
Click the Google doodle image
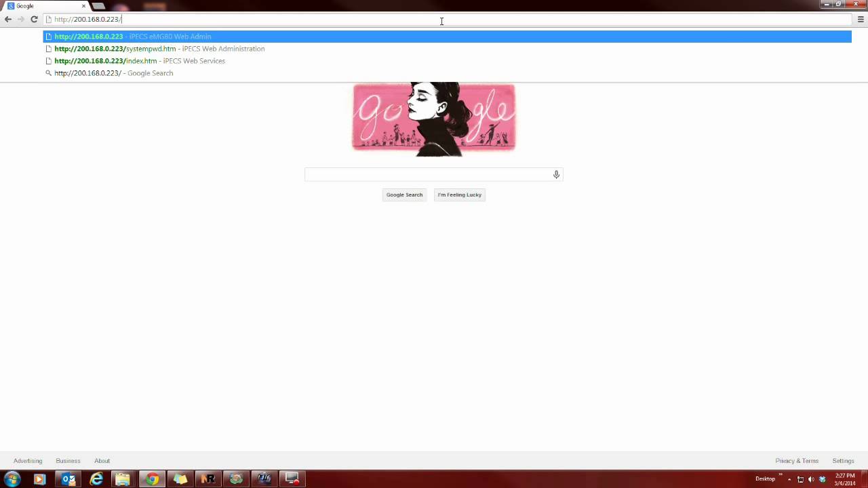434,119
